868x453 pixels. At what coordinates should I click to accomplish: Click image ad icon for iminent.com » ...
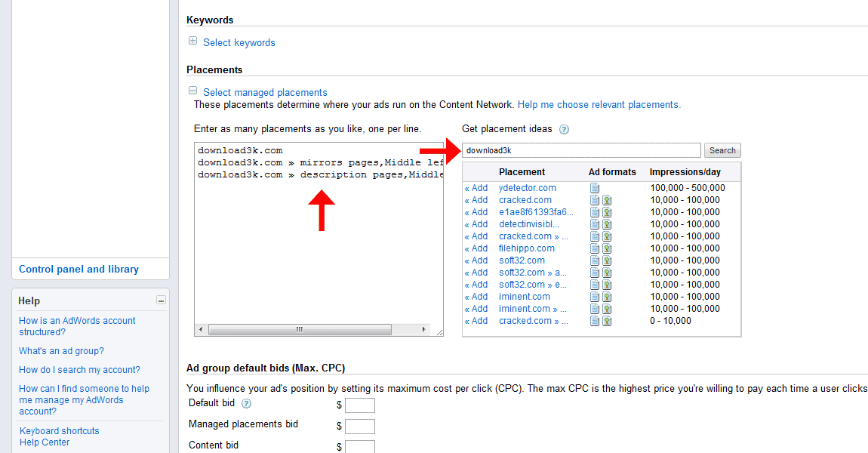607,309
